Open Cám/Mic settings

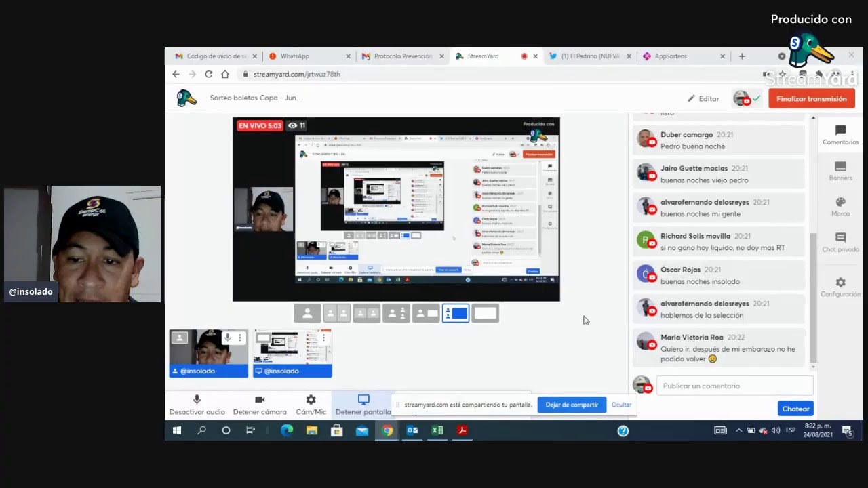tap(311, 405)
